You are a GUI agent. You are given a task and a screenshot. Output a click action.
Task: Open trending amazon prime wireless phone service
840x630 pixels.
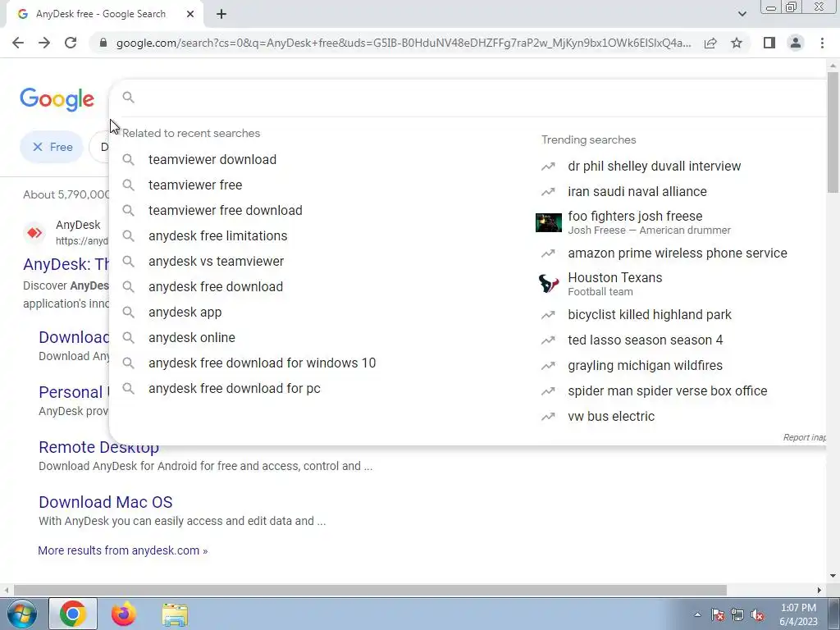pyautogui.click(x=677, y=253)
